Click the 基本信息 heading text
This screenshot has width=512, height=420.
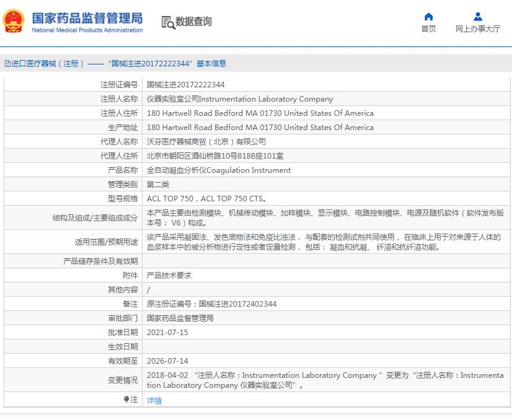(x=211, y=64)
